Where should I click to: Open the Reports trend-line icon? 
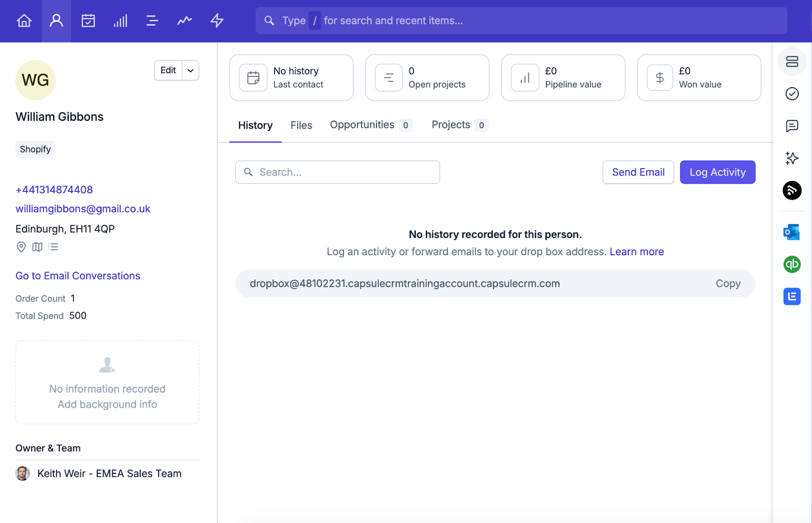pos(185,21)
